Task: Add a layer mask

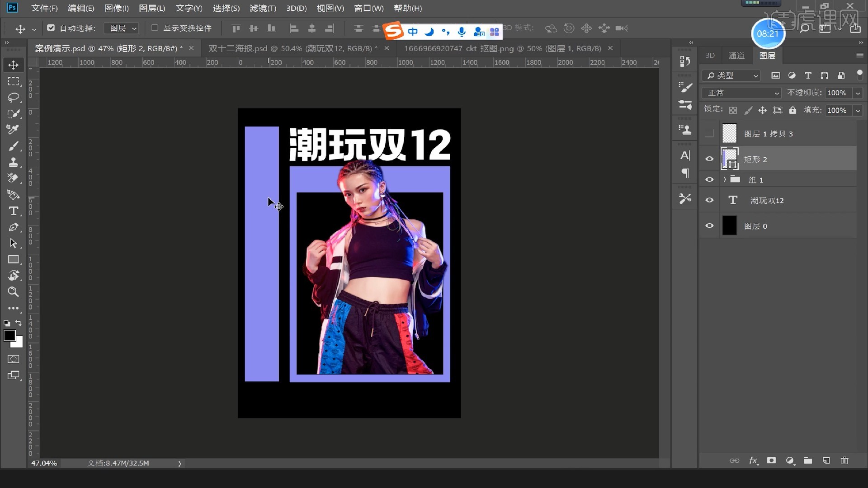Action: (x=771, y=460)
